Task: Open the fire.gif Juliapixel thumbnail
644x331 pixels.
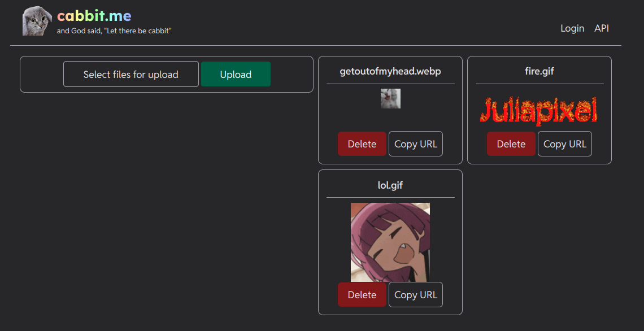Action: pyautogui.click(x=539, y=110)
